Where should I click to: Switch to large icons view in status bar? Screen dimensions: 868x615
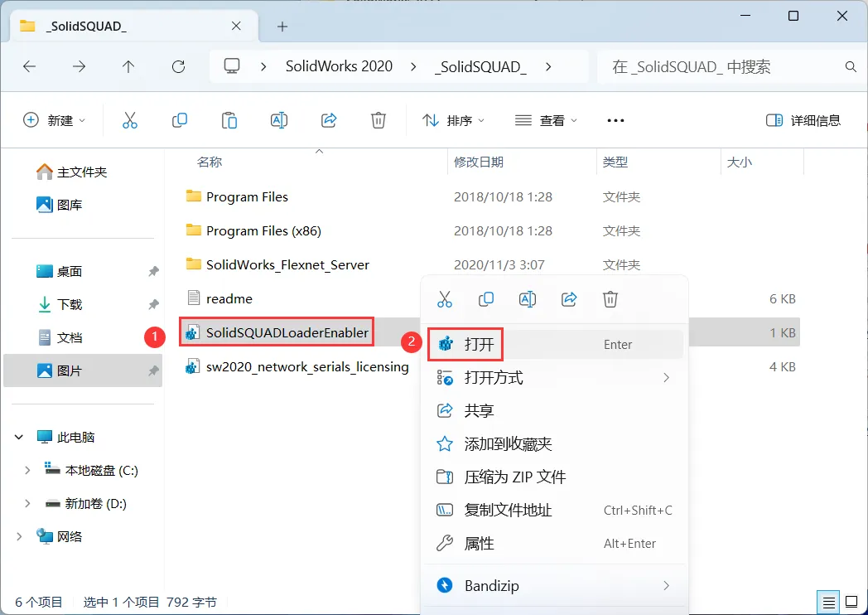coord(851,603)
